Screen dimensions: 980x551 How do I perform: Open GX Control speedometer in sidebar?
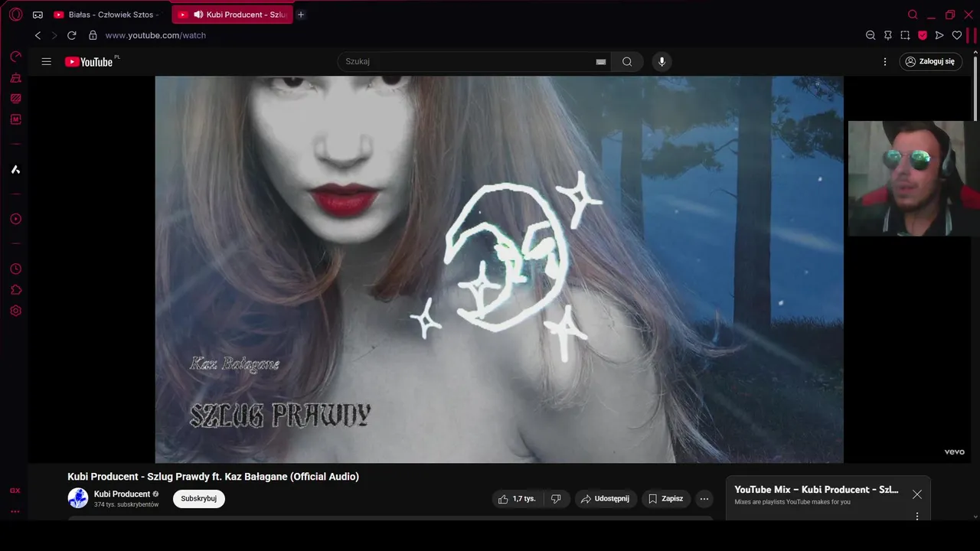pos(15,57)
